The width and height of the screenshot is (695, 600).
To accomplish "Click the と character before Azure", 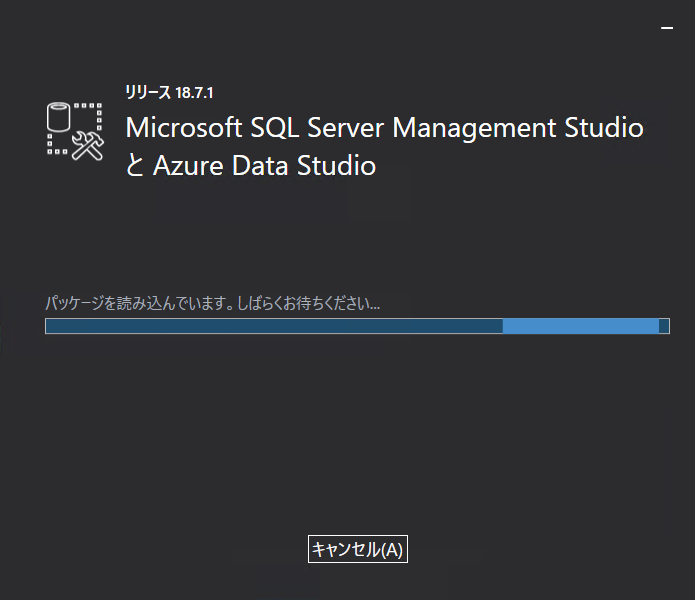I will [135, 166].
